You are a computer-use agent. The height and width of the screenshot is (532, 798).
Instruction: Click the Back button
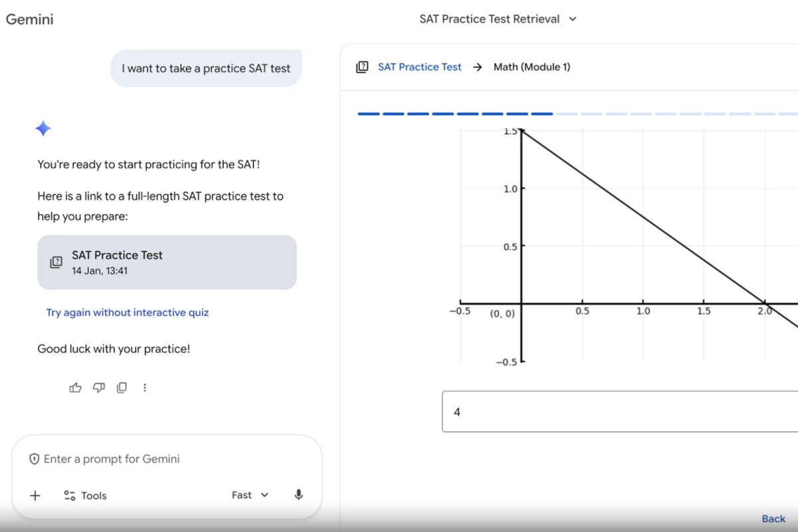(x=773, y=519)
